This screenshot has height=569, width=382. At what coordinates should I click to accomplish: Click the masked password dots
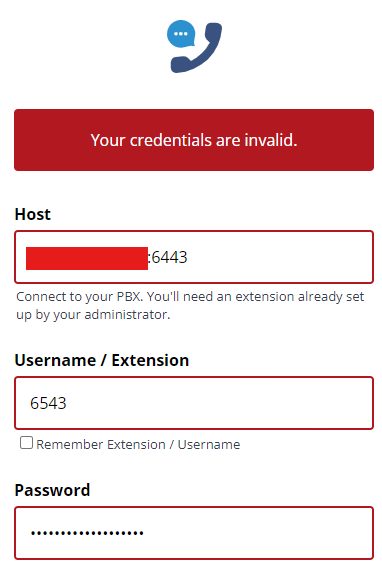coord(87,533)
